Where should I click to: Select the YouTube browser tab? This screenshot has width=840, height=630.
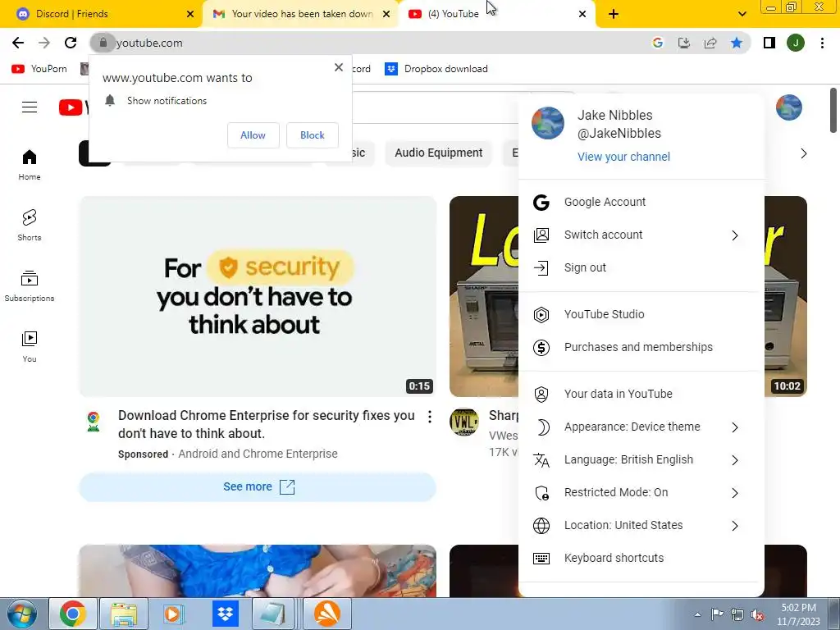point(498,14)
